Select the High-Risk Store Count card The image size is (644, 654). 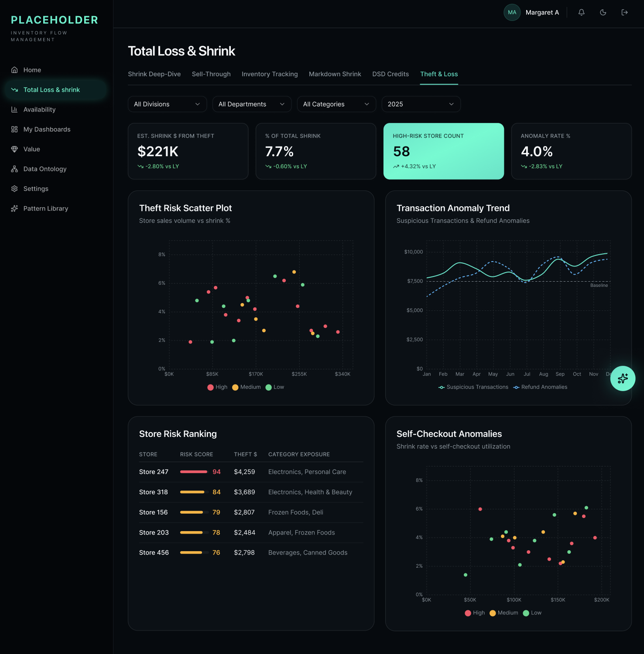pyautogui.click(x=444, y=151)
